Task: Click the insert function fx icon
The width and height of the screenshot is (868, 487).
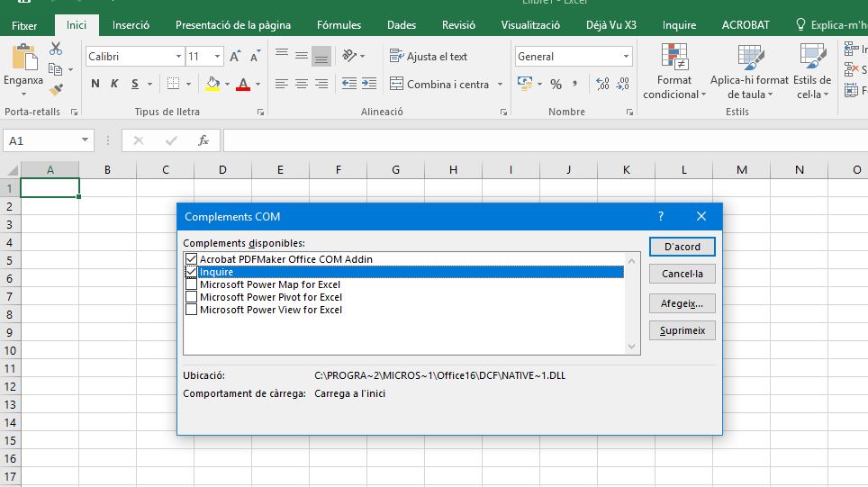Action: pyautogui.click(x=203, y=140)
